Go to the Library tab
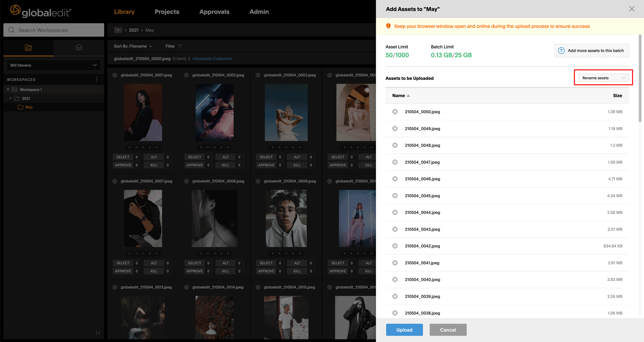This screenshot has width=644, height=342. (124, 12)
